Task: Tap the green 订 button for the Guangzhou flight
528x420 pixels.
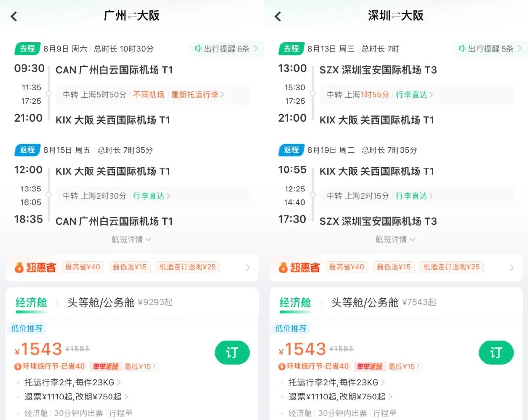Action: [232, 353]
